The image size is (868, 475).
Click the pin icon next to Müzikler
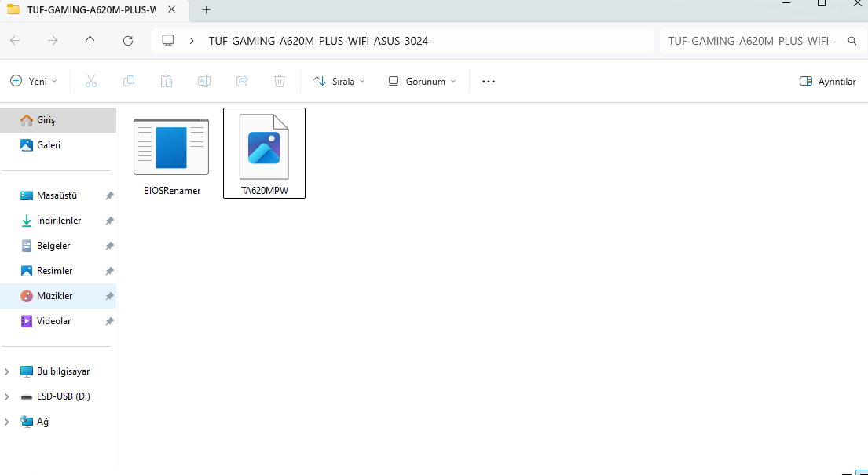110,296
